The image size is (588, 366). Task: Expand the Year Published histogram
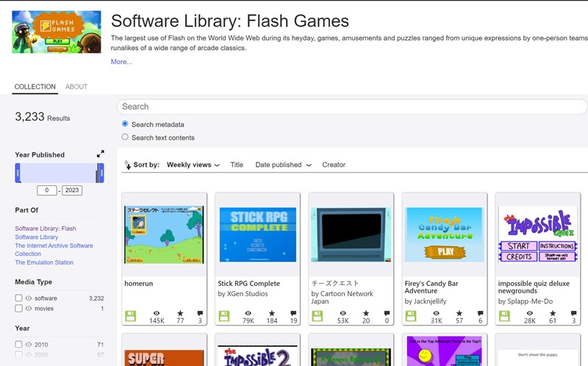pyautogui.click(x=100, y=154)
